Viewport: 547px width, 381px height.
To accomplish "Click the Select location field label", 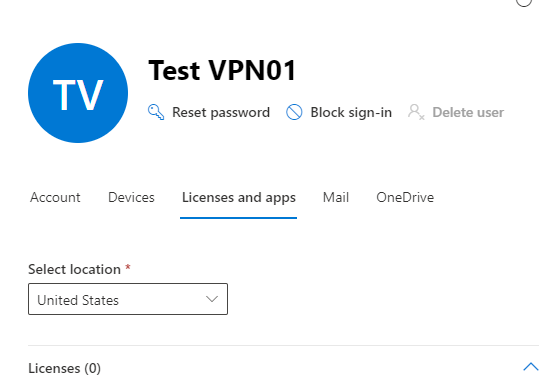I will [x=75, y=269].
